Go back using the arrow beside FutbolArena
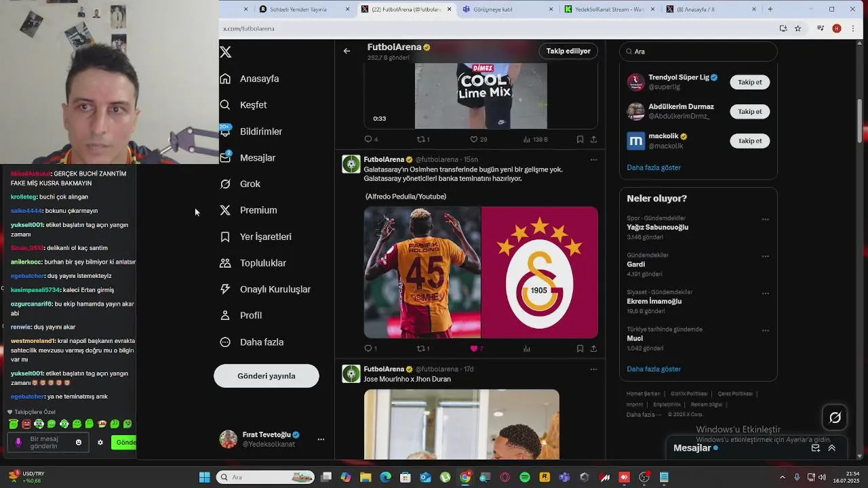Viewport: 868px width, 488px height. pyautogui.click(x=347, y=51)
